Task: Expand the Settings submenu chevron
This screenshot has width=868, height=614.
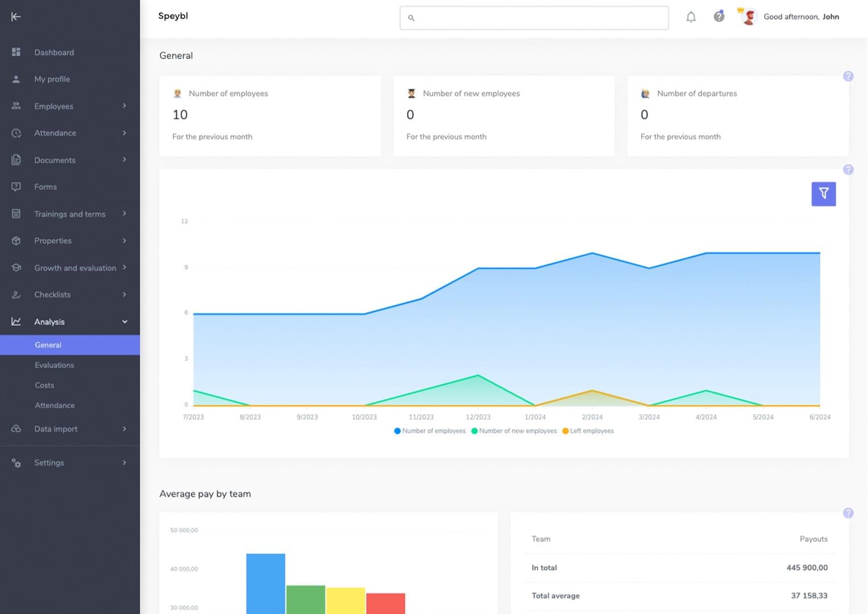Action: 124,463
